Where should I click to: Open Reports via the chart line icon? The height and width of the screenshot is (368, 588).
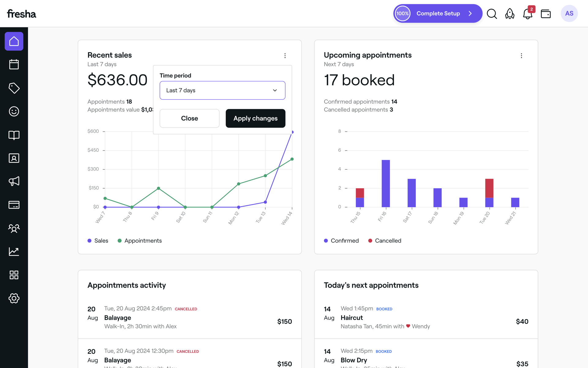coord(14,251)
